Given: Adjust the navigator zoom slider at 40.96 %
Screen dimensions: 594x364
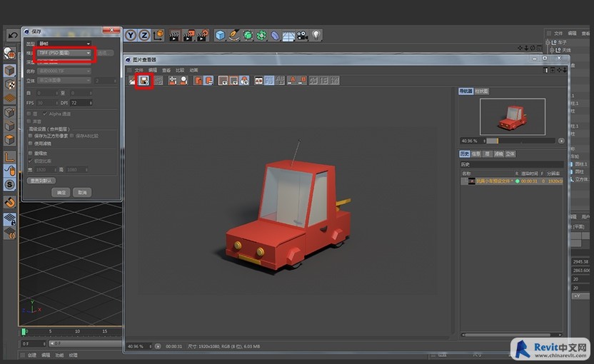Looking at the screenshot, I should pyautogui.click(x=521, y=141).
